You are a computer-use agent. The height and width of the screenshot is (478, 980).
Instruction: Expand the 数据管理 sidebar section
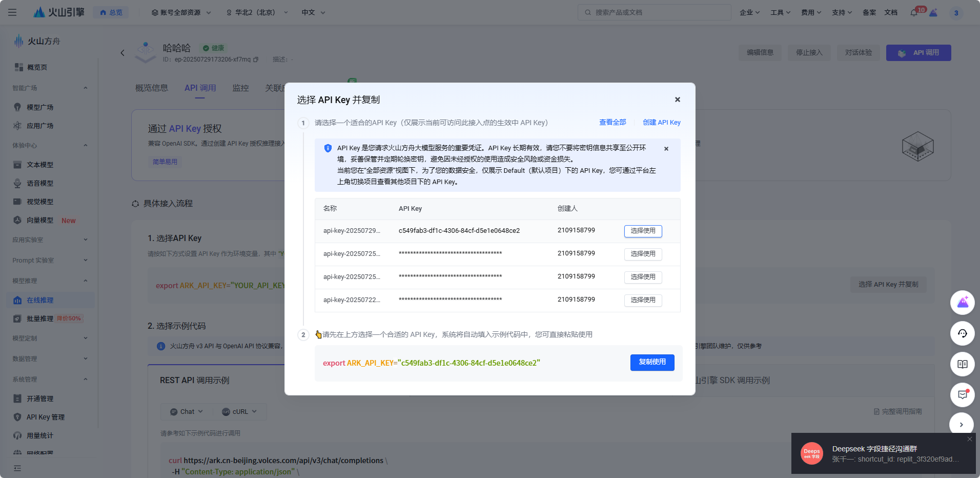pos(86,358)
